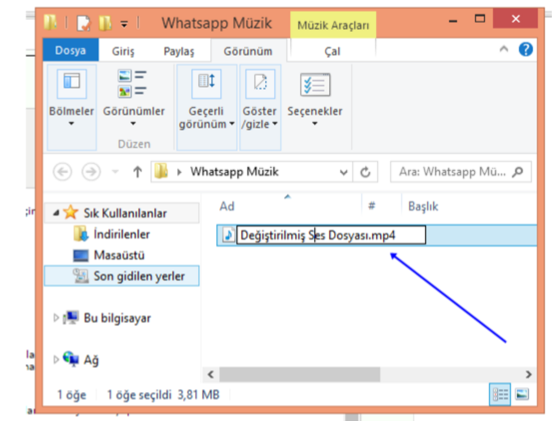Switch to large thumbnails view in status bar
The height and width of the screenshot is (421, 553).
pos(522,394)
